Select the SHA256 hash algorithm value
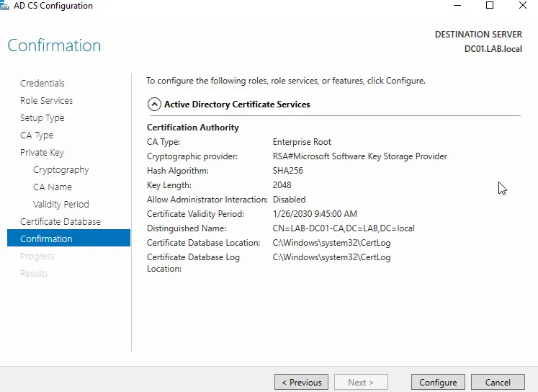 pyautogui.click(x=288, y=171)
